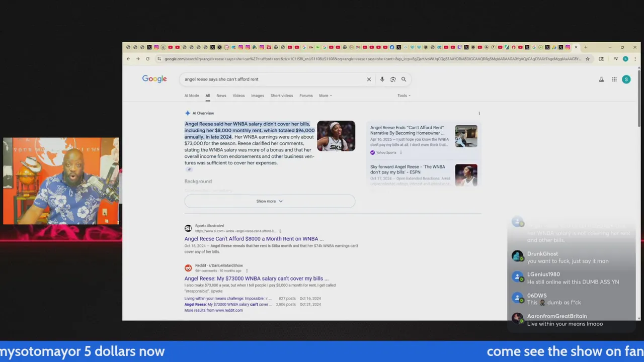Viewport: 644px width, 362px height.
Task: Switch to Forums results tab
Action: 306,96
